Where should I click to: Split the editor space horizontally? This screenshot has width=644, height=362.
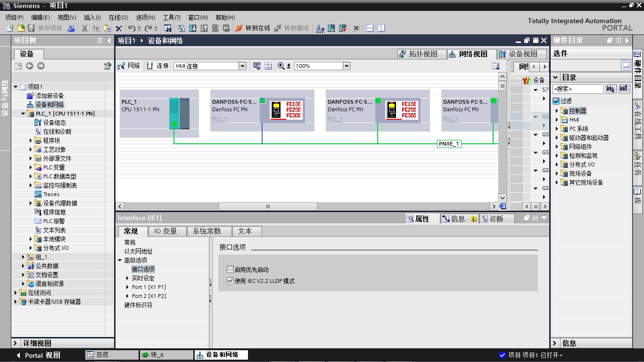370,28
